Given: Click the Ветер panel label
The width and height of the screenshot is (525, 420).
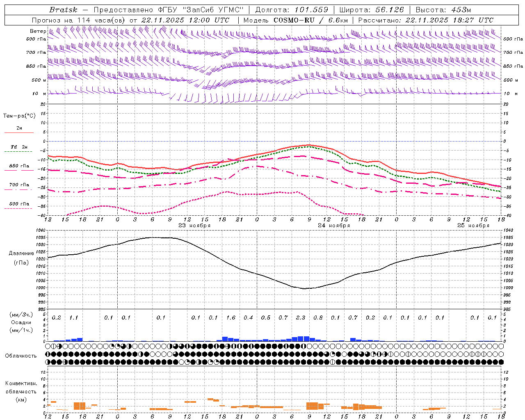Looking at the screenshot, I should click(x=38, y=31).
